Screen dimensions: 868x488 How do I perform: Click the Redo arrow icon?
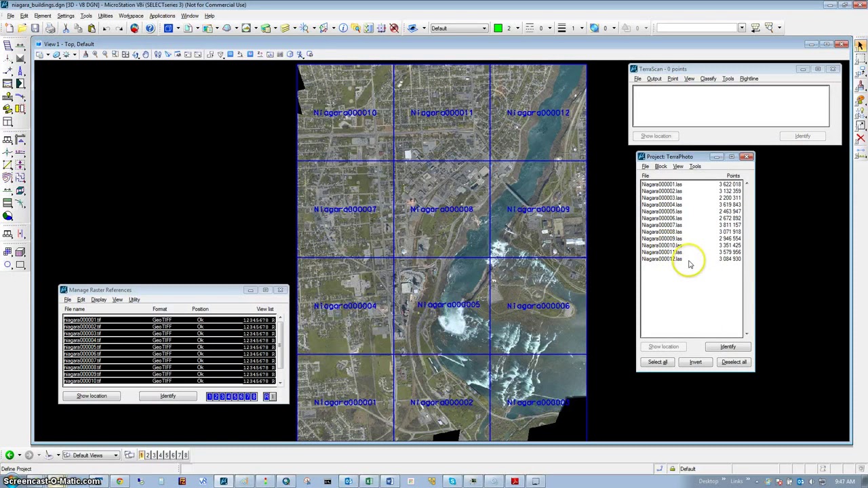coord(119,28)
